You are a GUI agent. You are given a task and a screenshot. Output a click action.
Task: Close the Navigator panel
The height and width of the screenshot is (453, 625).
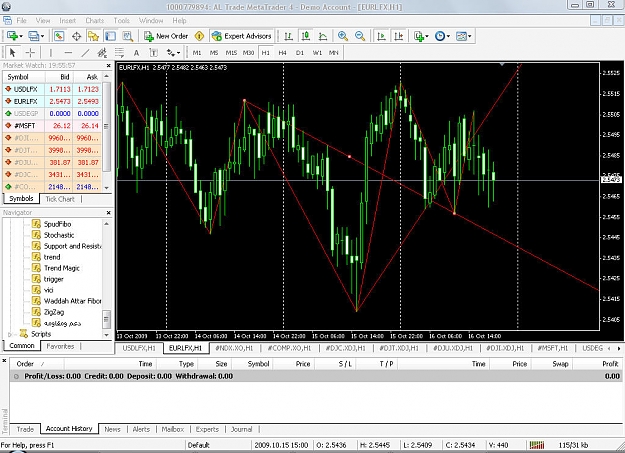click(108, 213)
